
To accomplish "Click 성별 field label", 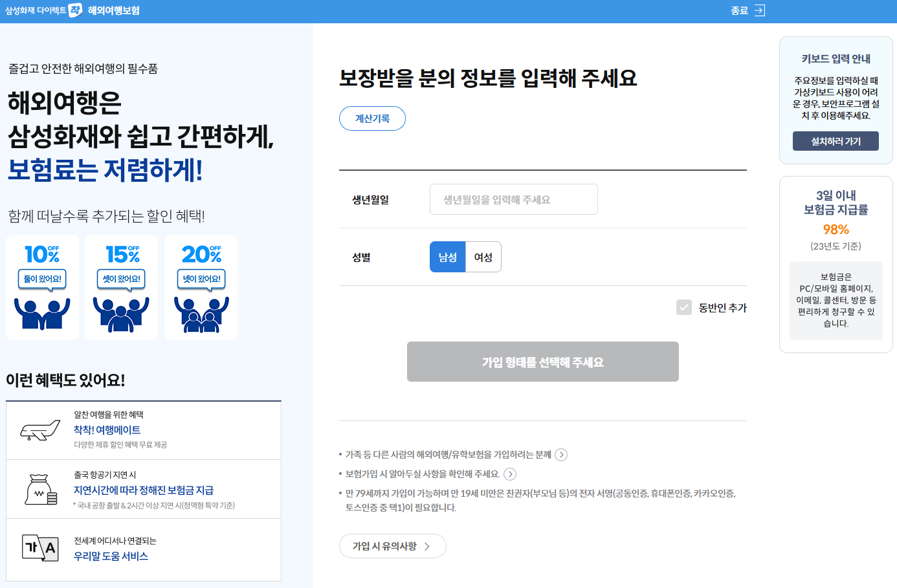I will [361, 257].
